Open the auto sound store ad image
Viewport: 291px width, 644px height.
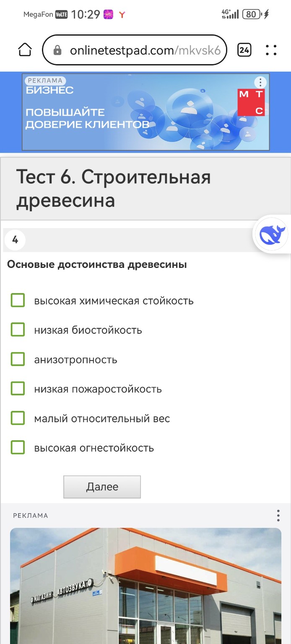click(145, 587)
